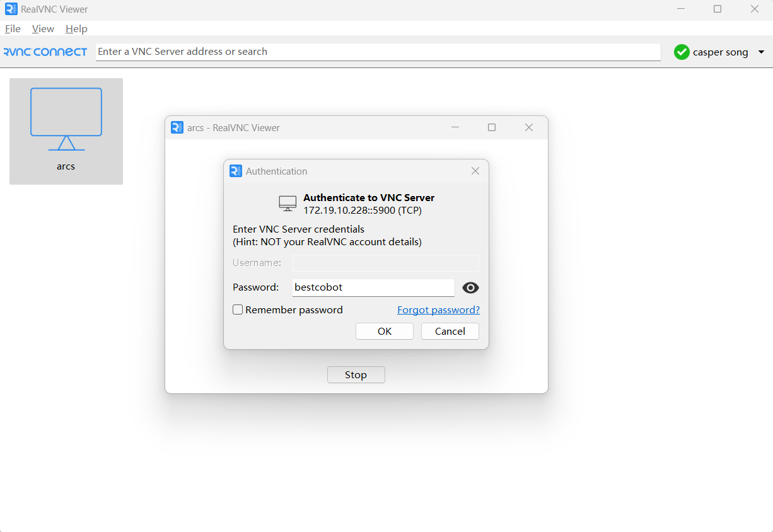This screenshot has height=532, width=773.
Task: Toggle password visibility eye icon
Action: coord(470,288)
